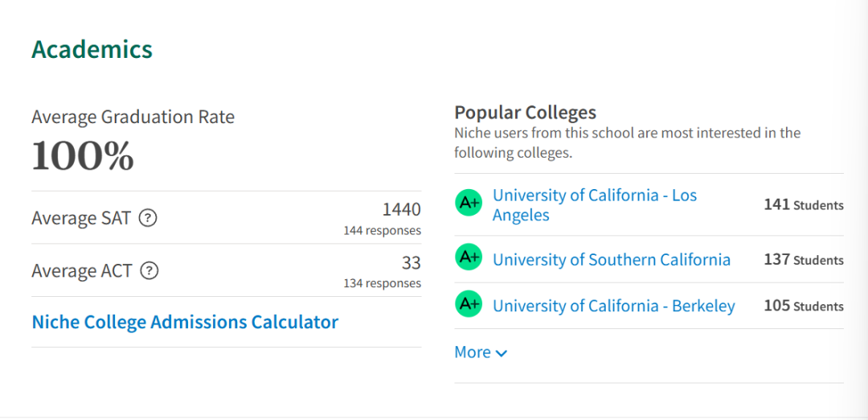Click the Popular Colleges heading
The width and height of the screenshot is (868, 420).
526,113
